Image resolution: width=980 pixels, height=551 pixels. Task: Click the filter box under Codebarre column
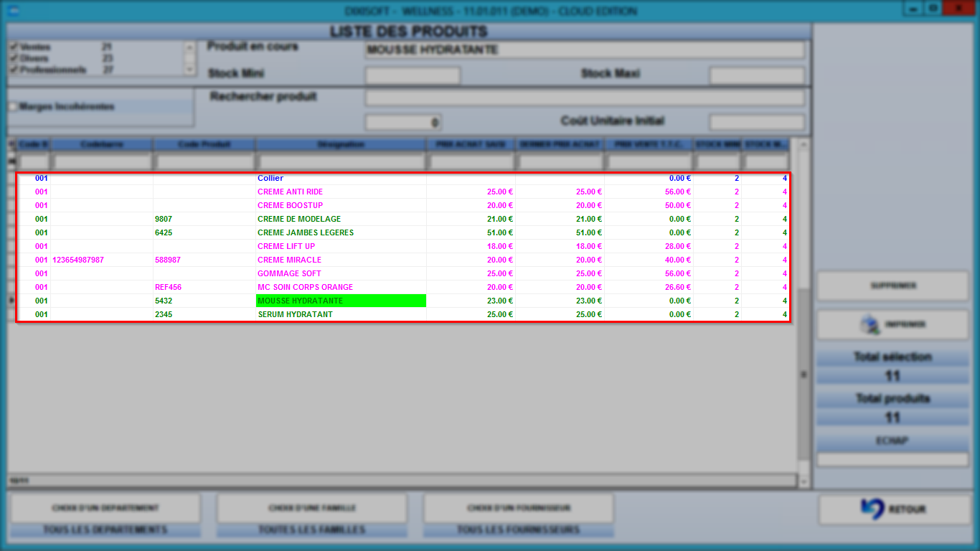click(x=102, y=161)
